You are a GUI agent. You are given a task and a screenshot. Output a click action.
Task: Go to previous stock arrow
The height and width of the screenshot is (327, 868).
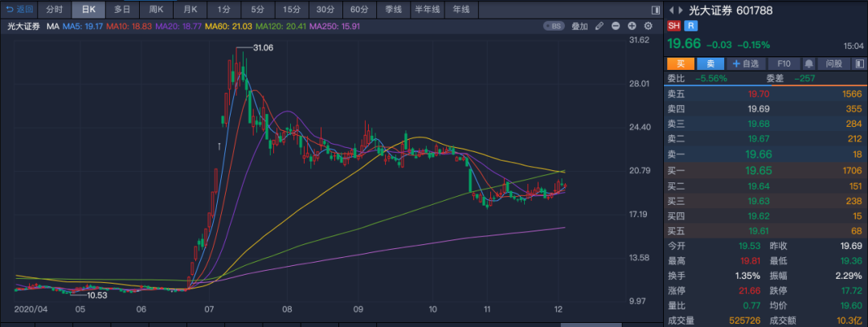coord(672,10)
